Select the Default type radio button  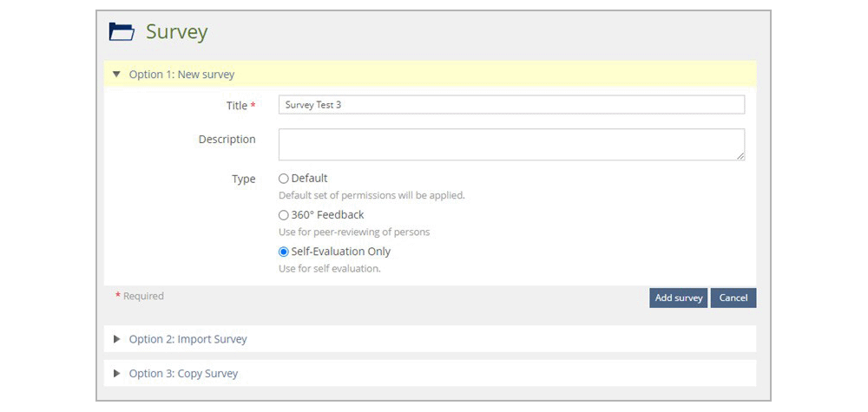284,179
